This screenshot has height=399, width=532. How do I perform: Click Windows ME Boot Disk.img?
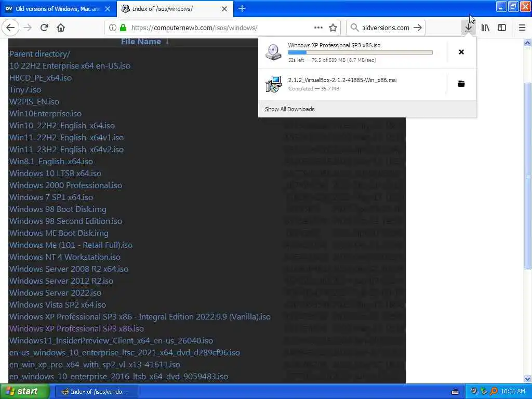59,233
